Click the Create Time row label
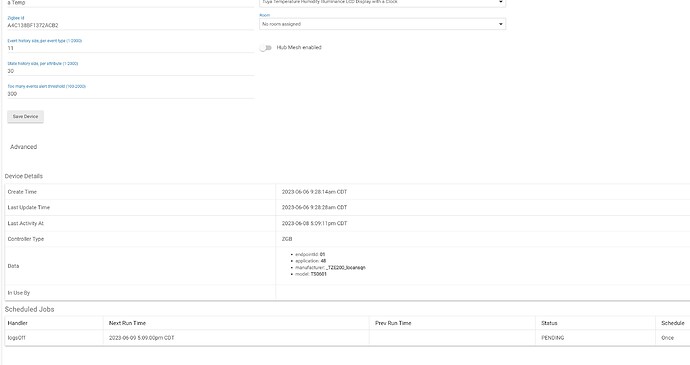 coord(22,192)
